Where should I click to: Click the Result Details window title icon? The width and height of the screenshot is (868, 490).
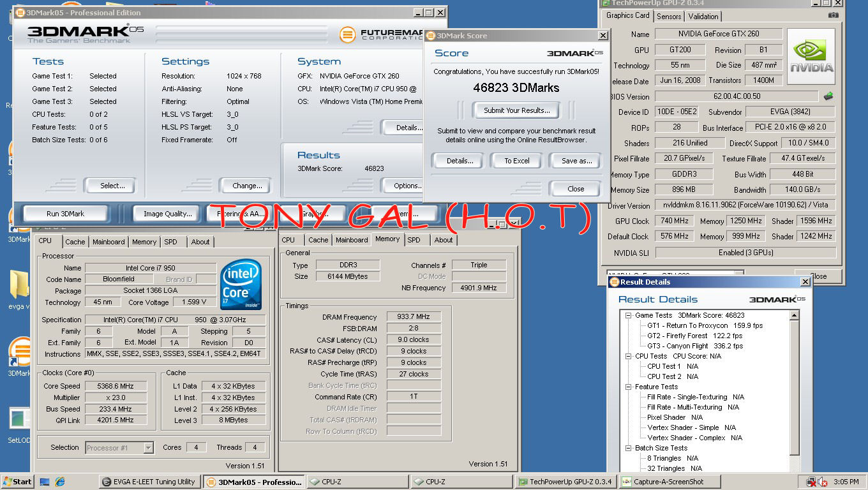(x=614, y=282)
